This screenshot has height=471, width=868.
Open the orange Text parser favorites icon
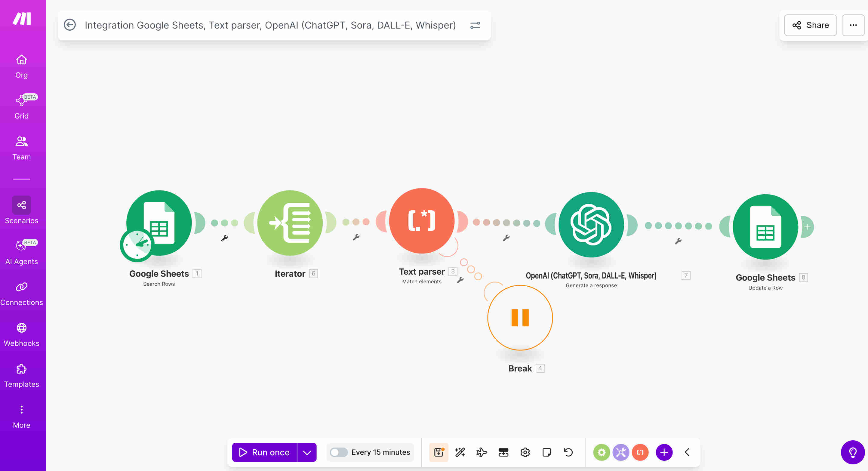640,452
